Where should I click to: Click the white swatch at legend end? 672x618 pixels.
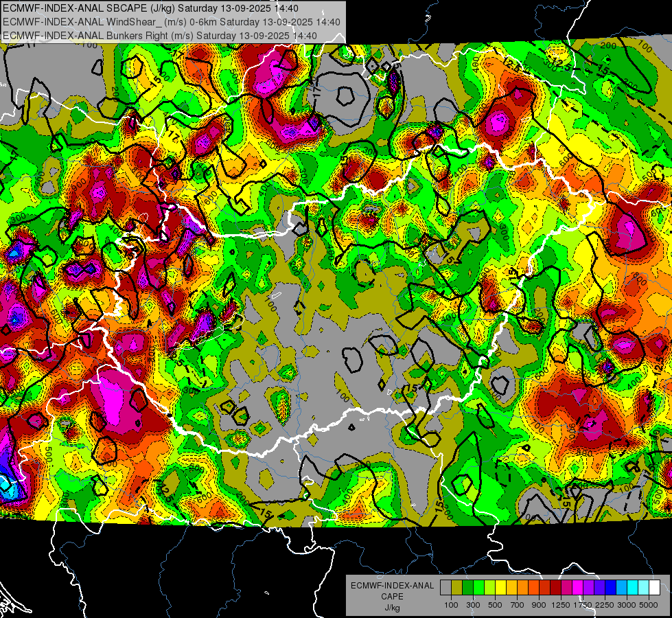(x=654, y=588)
